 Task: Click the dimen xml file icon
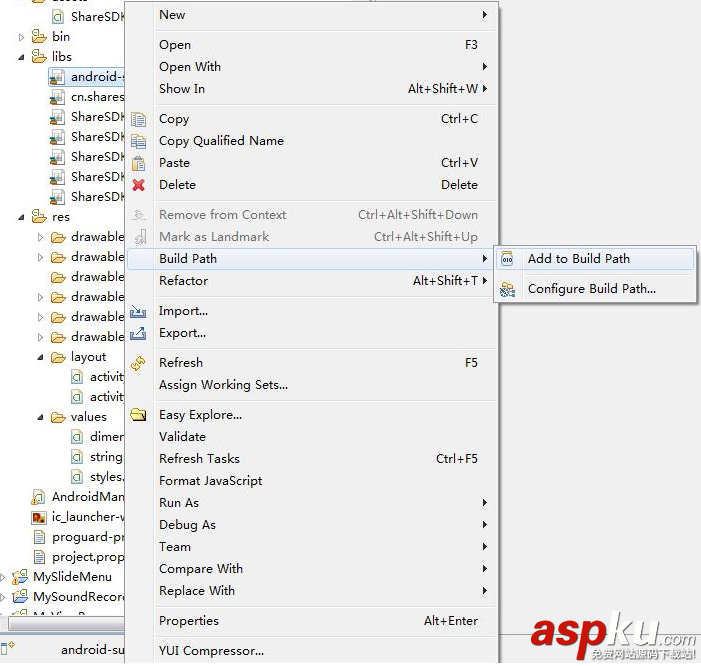[x=77, y=437]
